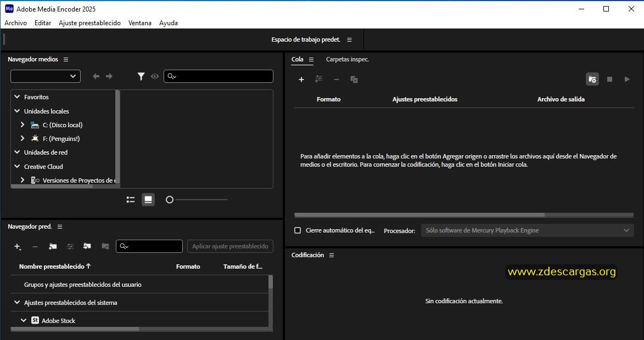Open the Ventana menu

pyautogui.click(x=139, y=23)
